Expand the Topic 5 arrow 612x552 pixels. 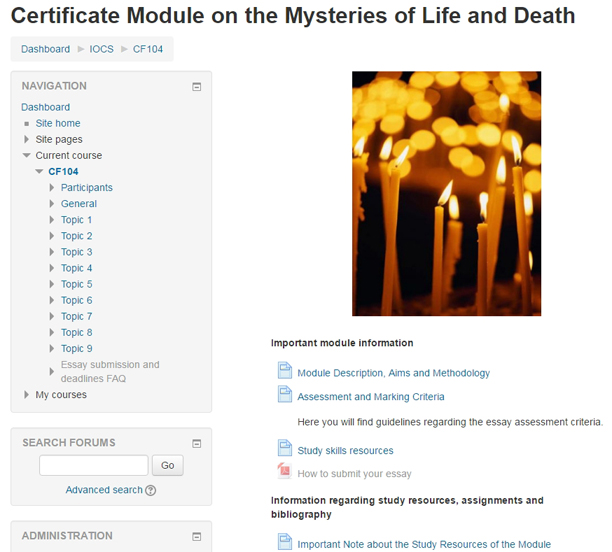coord(52,284)
